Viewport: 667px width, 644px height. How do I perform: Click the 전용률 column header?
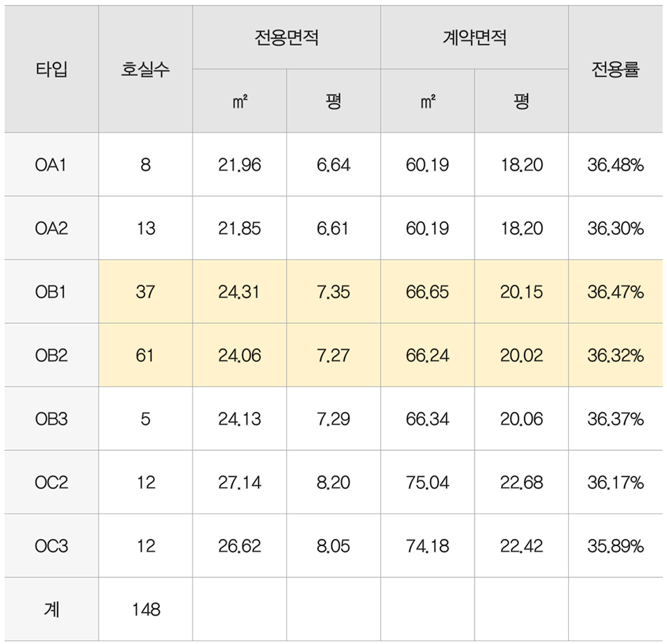tap(615, 69)
